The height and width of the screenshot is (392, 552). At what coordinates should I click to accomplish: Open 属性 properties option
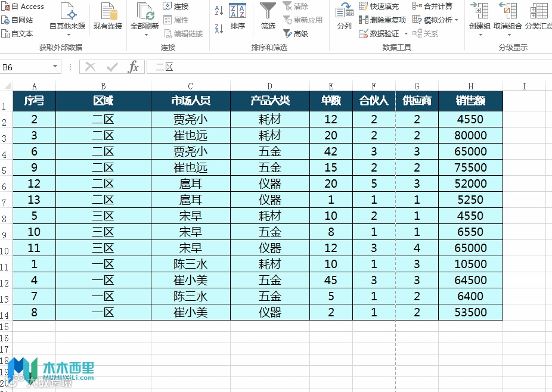pos(176,20)
